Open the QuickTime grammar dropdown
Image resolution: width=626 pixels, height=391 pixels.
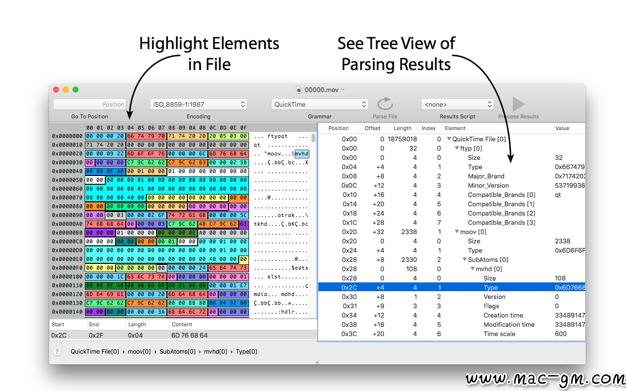319,104
